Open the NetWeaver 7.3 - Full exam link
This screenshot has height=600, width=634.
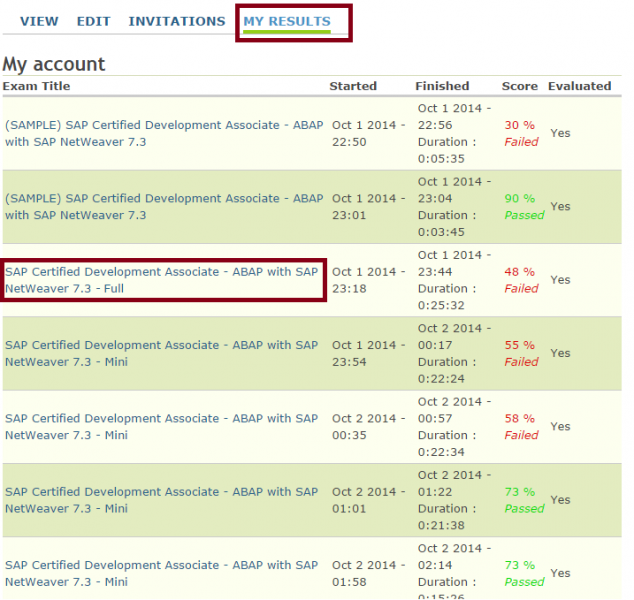pyautogui.click(x=161, y=280)
